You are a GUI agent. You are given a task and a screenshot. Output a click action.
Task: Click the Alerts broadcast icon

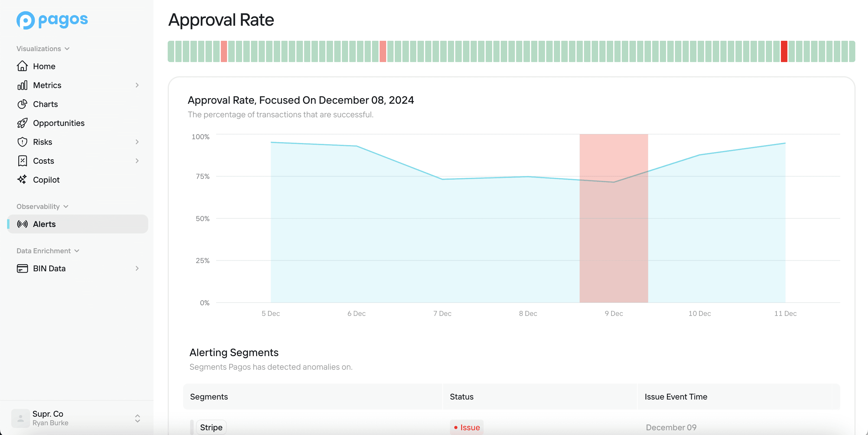(x=22, y=224)
